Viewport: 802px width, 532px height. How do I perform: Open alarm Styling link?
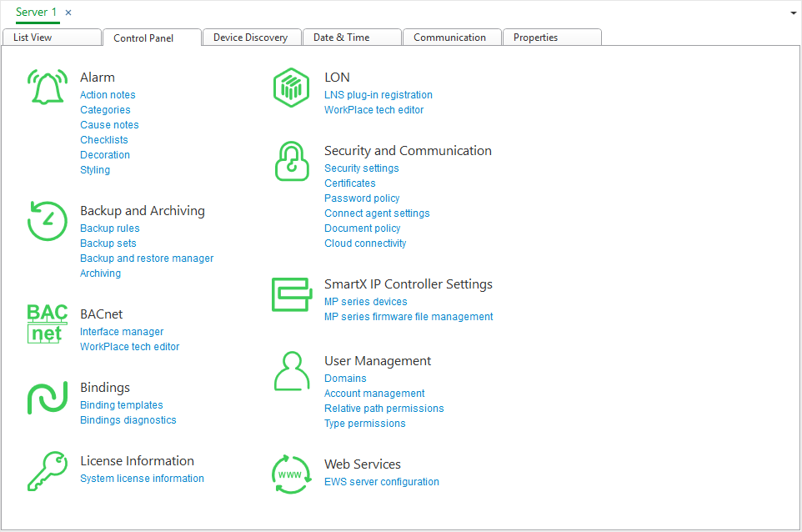point(95,170)
